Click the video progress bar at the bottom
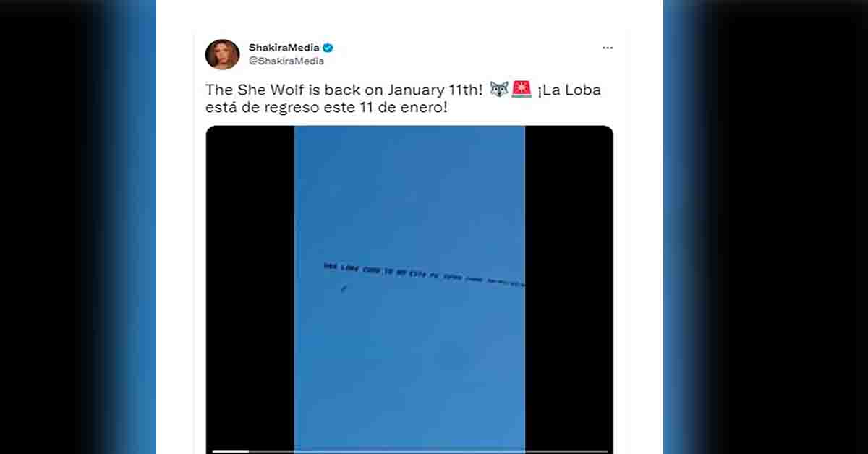The image size is (868, 454). (x=409, y=451)
